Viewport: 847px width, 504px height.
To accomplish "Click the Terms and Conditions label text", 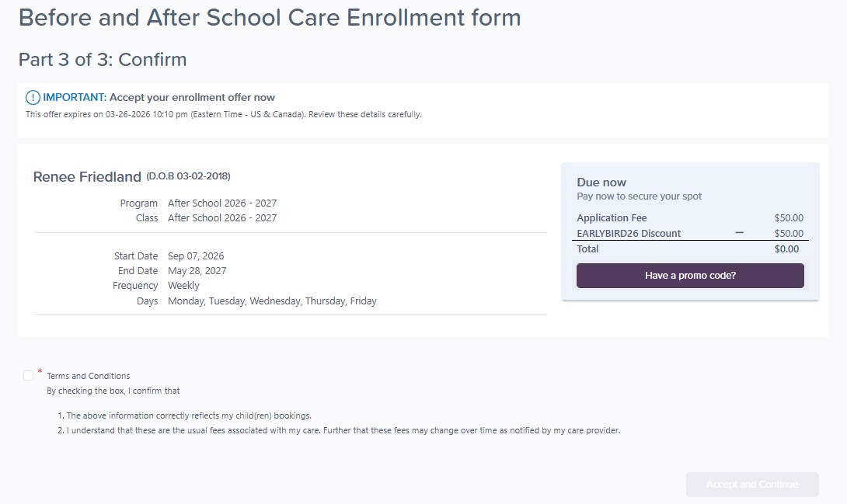I will tap(89, 376).
